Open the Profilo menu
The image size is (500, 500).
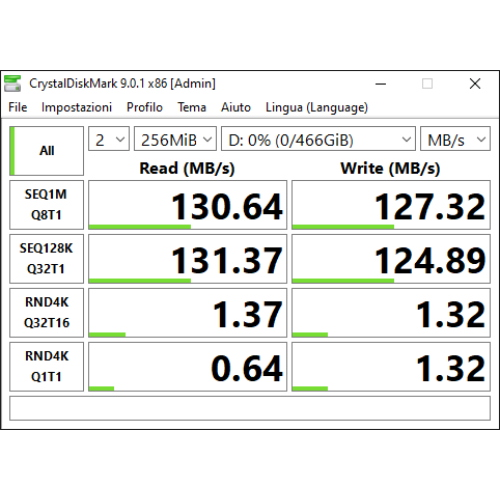(x=145, y=107)
